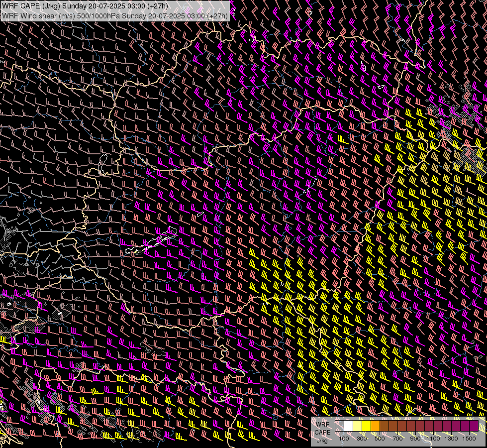
Task: Select the bright yellow CAPE legend swatch
Action: point(367,426)
